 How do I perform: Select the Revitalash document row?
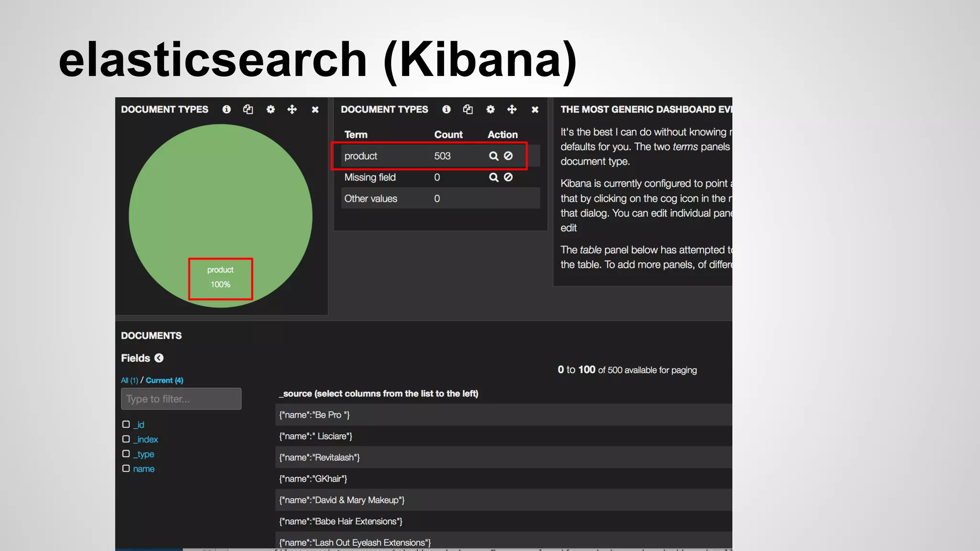503,458
